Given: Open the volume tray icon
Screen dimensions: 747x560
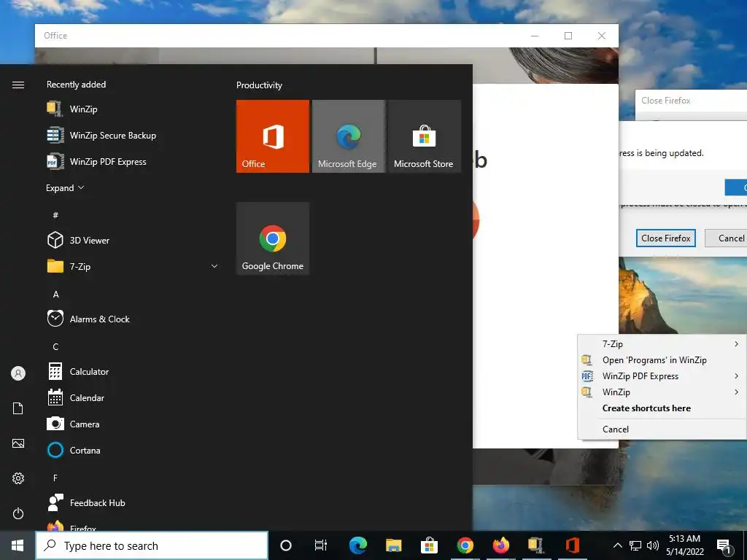Looking at the screenshot, I should pyautogui.click(x=652, y=545).
